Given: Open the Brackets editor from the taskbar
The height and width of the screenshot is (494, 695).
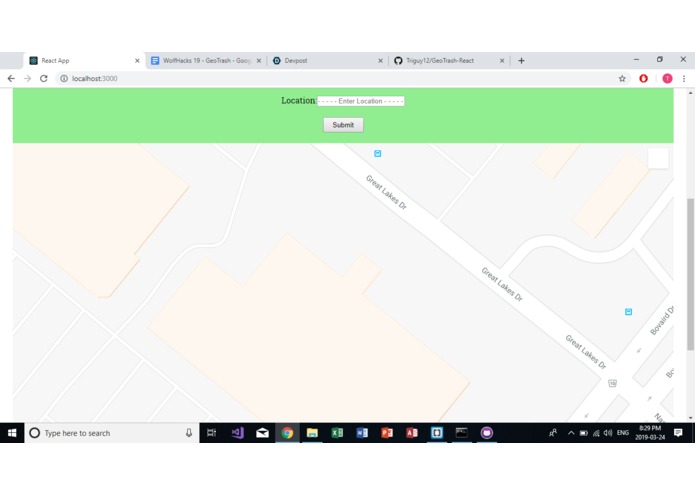Looking at the screenshot, I should (x=437, y=433).
